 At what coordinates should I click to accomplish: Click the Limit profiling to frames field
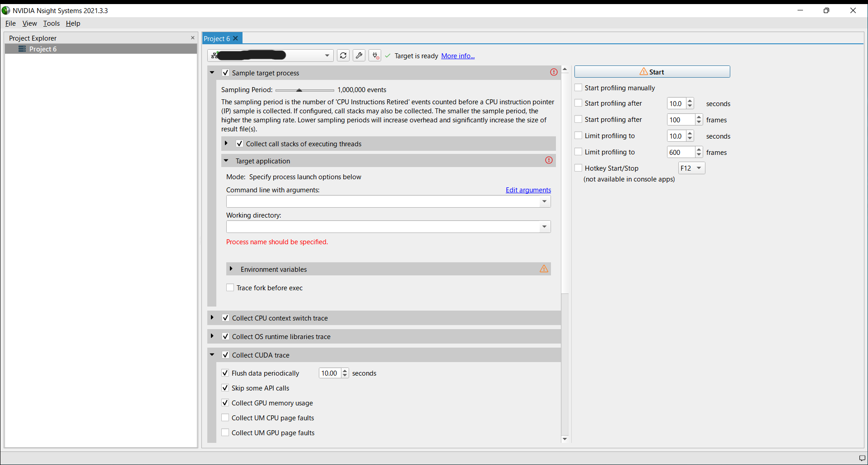coord(681,152)
